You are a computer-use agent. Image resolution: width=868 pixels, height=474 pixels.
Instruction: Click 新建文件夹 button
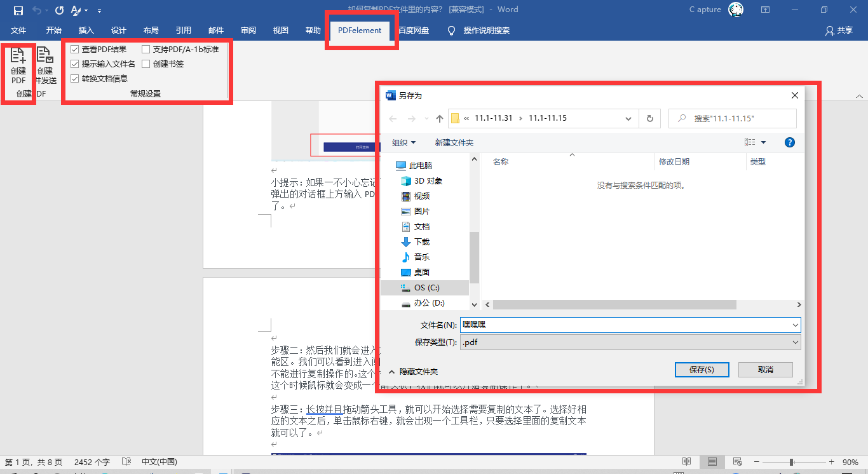pos(454,142)
